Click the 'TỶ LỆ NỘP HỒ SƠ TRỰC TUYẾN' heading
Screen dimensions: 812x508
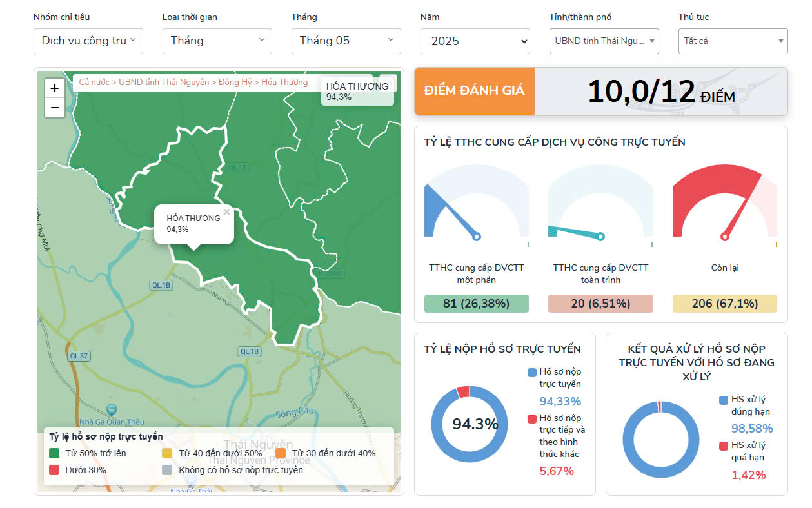[x=502, y=349]
